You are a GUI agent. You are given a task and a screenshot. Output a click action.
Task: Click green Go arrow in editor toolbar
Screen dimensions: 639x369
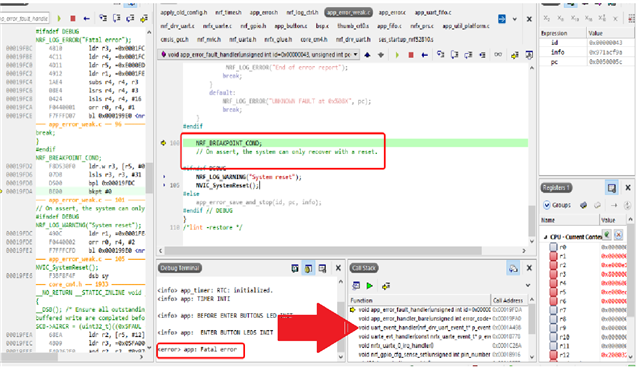[397, 55]
